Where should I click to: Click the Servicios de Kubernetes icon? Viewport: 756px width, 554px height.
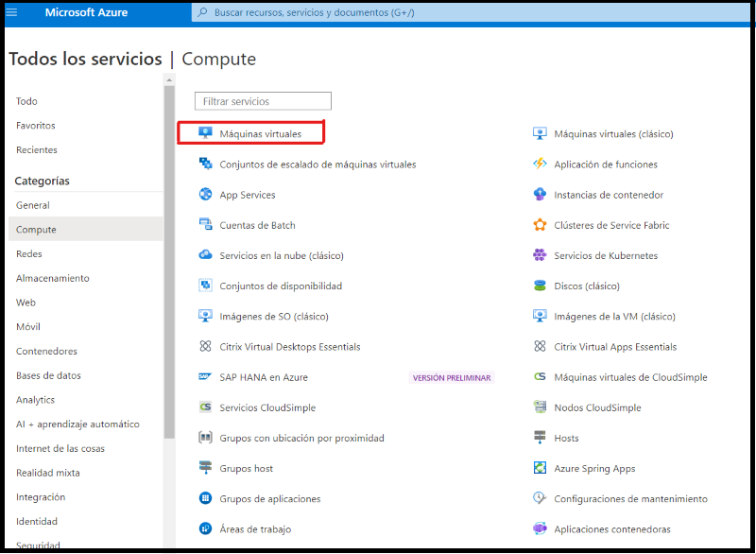540,254
